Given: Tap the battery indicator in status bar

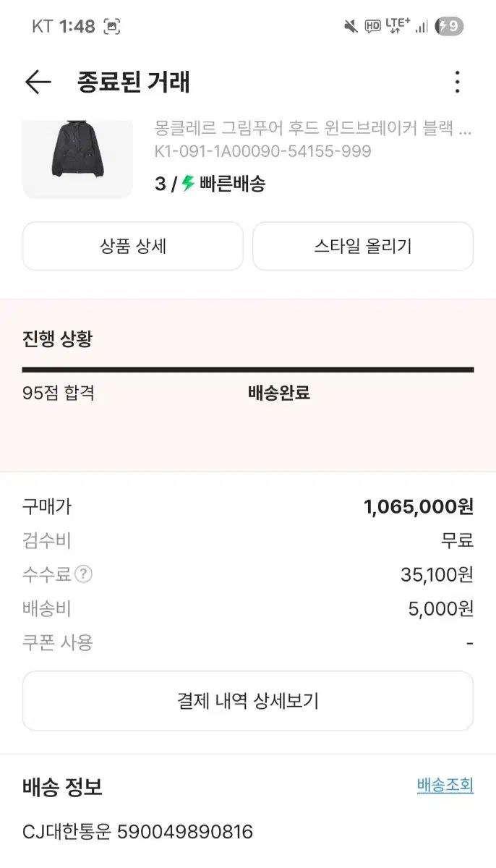Looking at the screenshot, I should (449, 27).
